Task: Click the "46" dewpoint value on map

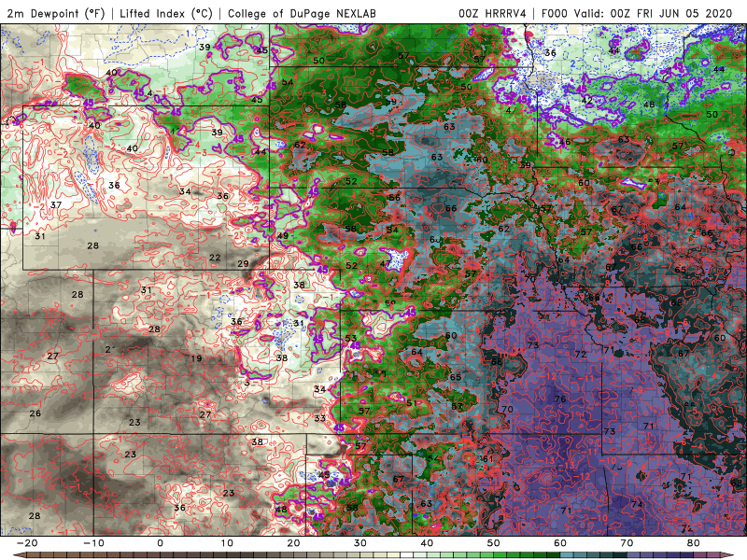Action: tap(565, 142)
